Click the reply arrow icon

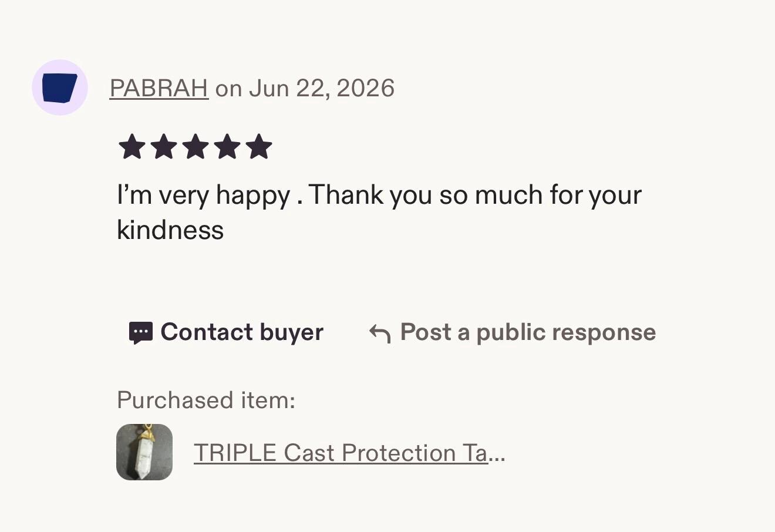(x=380, y=334)
